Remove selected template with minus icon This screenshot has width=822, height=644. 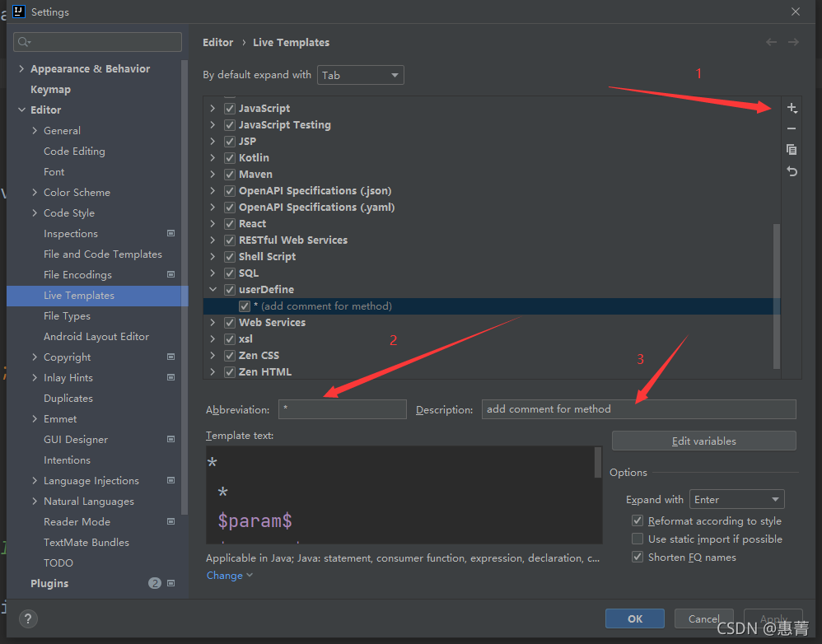[792, 128]
